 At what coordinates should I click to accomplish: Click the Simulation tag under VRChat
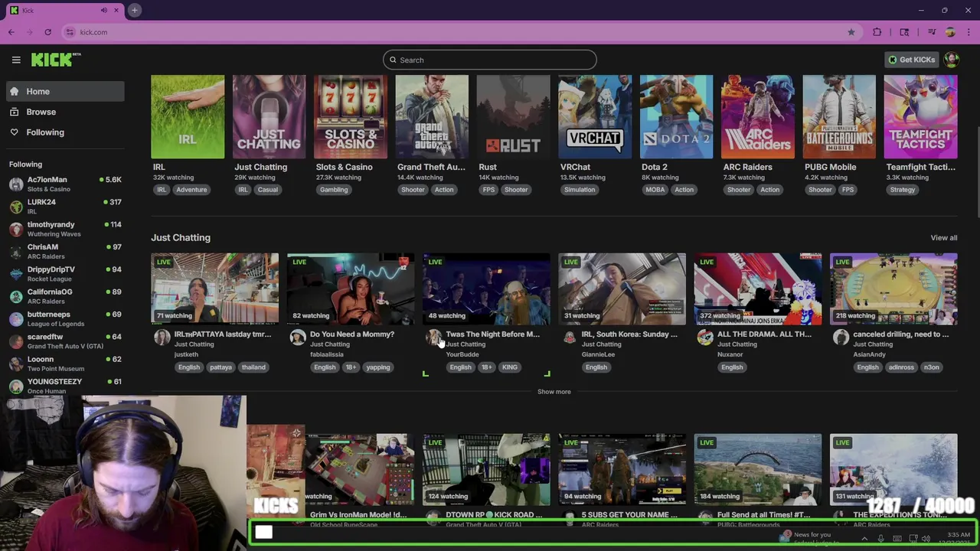[580, 190]
